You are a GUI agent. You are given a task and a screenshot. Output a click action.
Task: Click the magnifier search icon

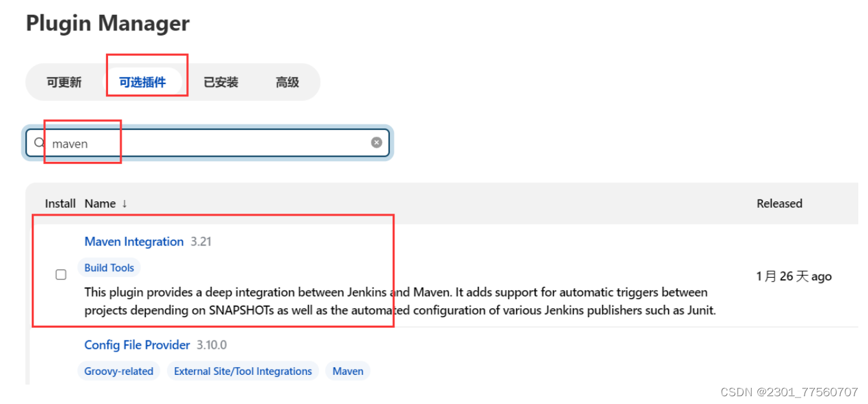click(x=39, y=143)
